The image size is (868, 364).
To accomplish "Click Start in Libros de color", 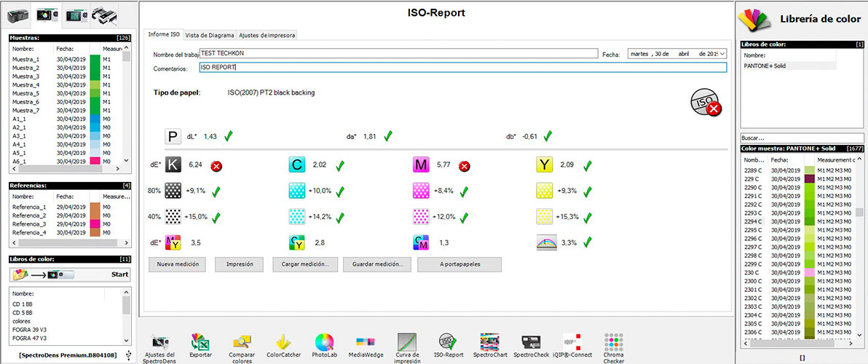I will (x=119, y=274).
